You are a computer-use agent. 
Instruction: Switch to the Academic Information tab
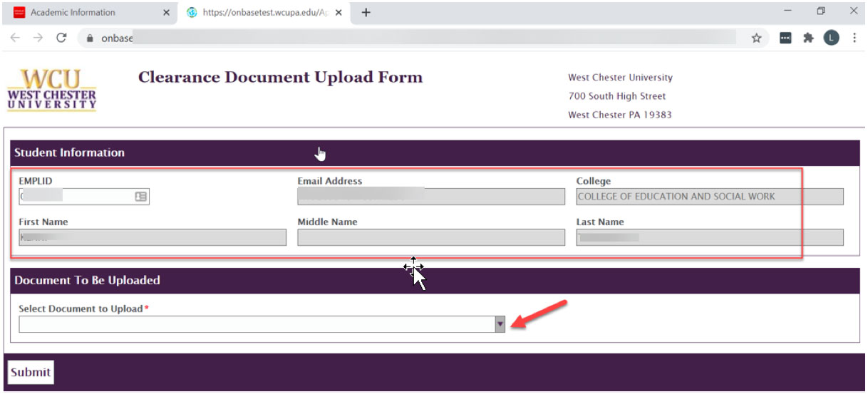click(78, 12)
